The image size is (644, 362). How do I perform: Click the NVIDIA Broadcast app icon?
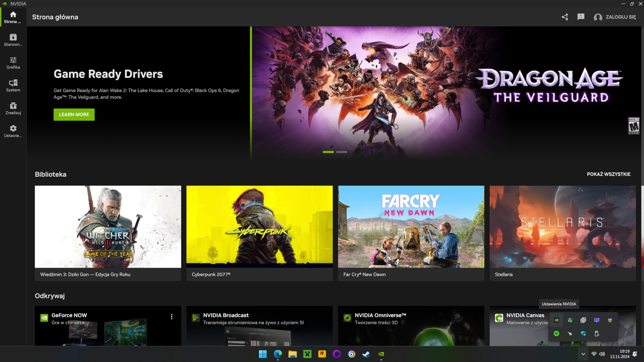point(196,318)
